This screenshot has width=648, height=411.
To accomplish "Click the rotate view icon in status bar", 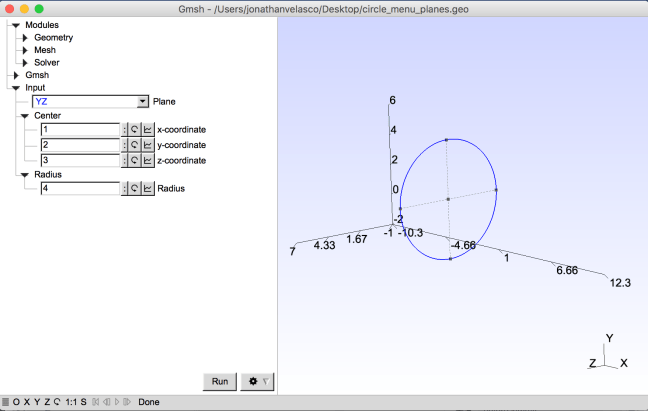I will tap(57, 402).
